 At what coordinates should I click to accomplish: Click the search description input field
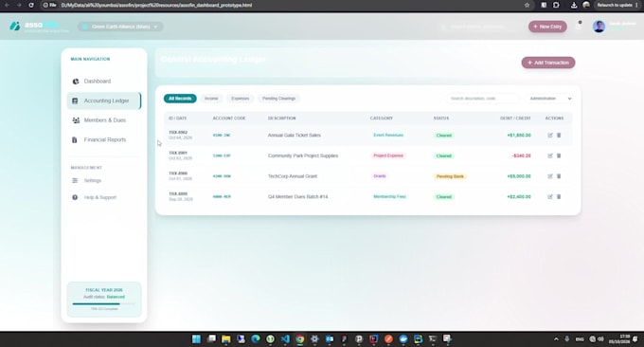[483, 99]
